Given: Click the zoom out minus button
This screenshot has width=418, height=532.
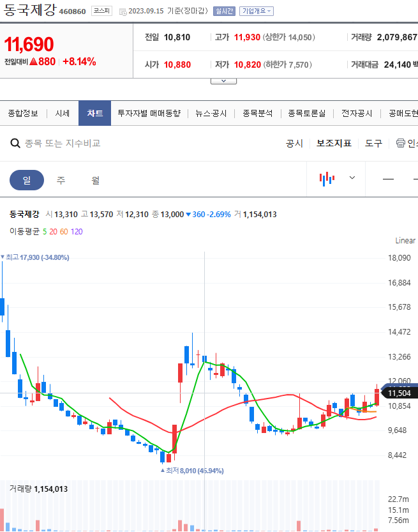Looking at the screenshot, I should [388, 179].
